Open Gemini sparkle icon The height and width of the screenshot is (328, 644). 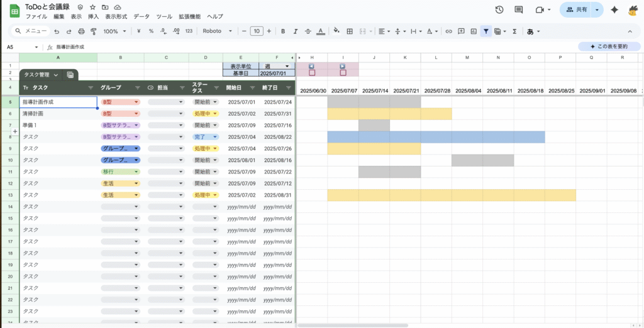coord(614,10)
